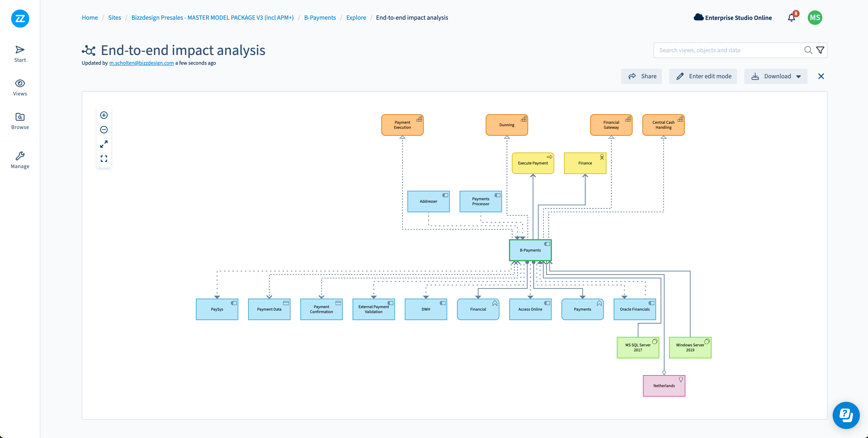This screenshot has width=868, height=438.
Task: Select the Access Online node
Action: tap(530, 309)
